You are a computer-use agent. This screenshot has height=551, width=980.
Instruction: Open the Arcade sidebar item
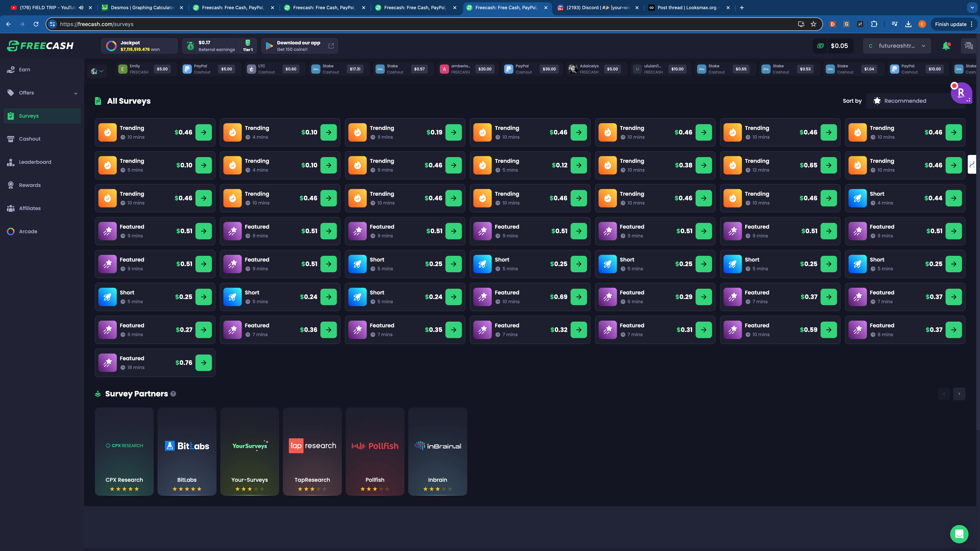click(28, 231)
